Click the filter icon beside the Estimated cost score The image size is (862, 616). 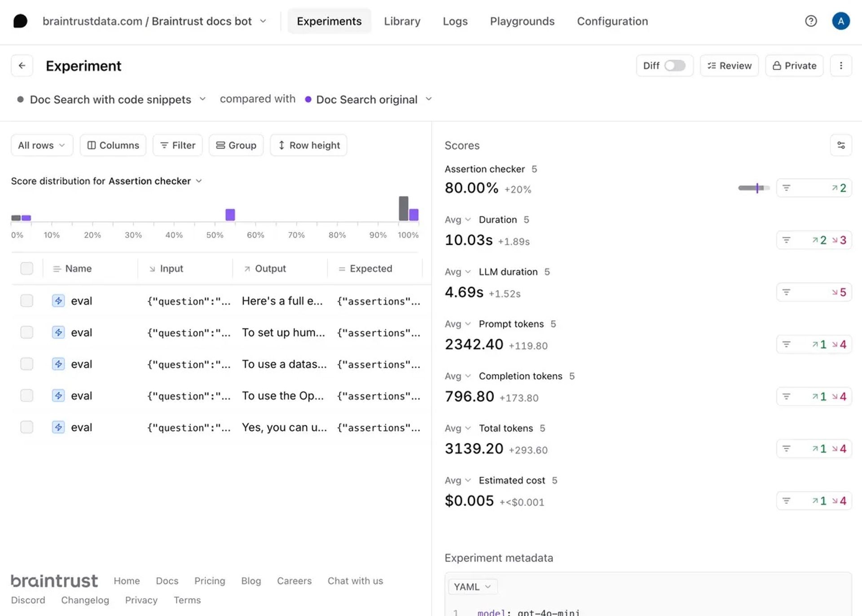[x=786, y=501]
